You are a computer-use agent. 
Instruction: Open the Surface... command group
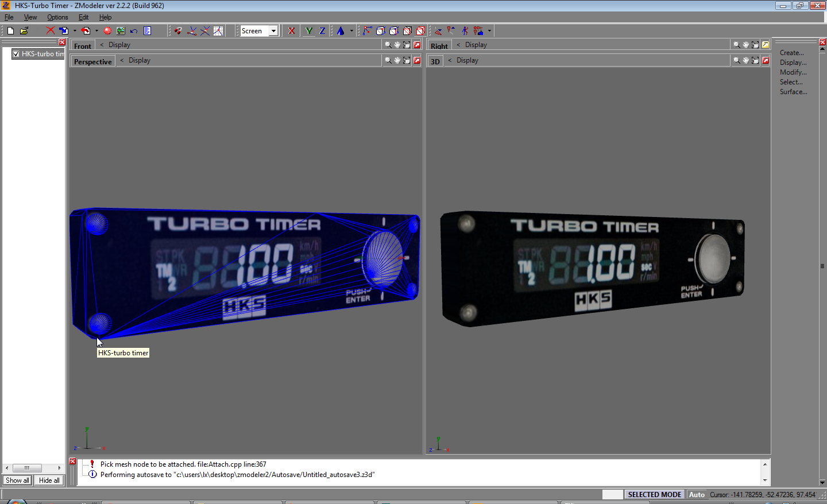[793, 92]
